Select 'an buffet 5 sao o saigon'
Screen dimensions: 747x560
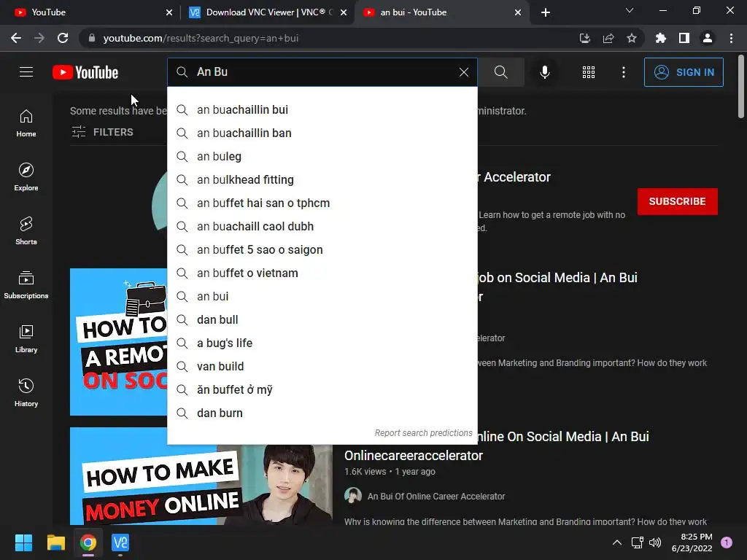coord(322,249)
